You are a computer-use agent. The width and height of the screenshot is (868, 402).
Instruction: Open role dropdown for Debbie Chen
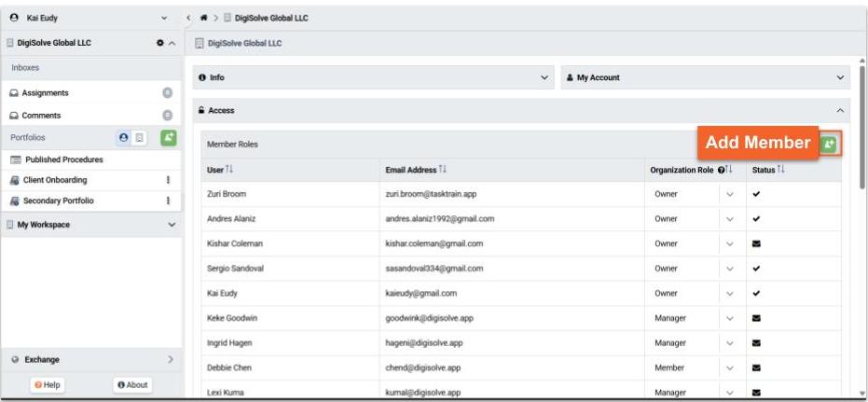pos(730,367)
